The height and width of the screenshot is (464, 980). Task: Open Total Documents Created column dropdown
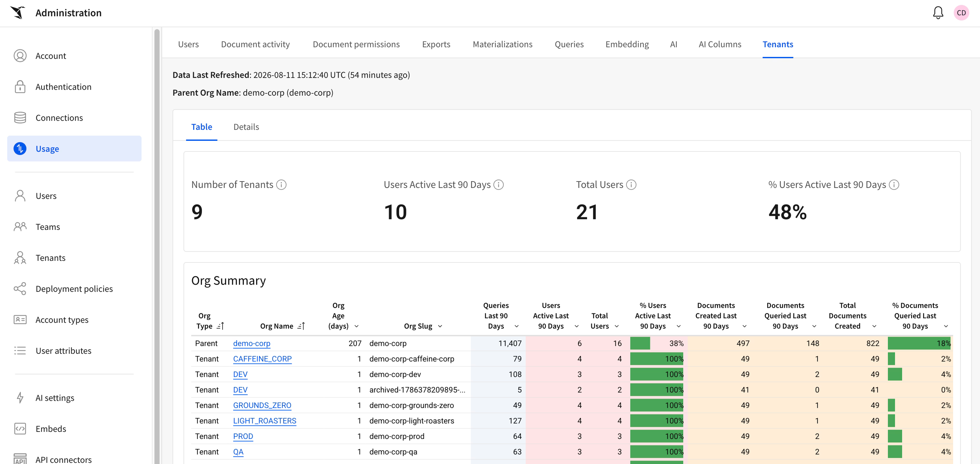(874, 326)
